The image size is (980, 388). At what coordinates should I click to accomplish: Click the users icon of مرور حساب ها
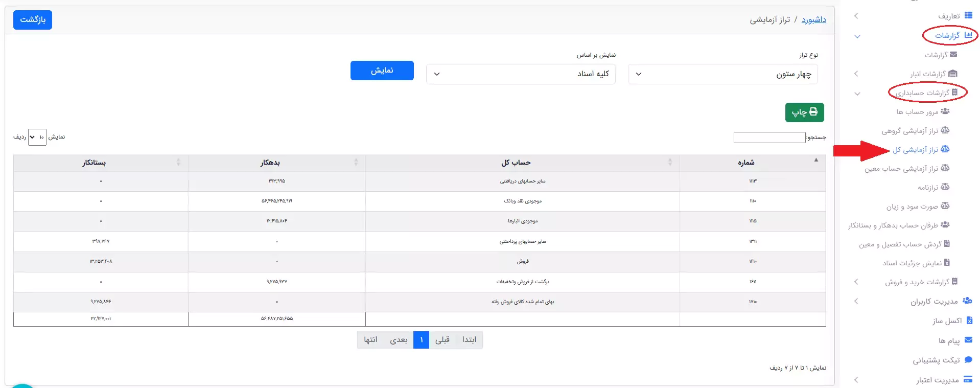pyautogui.click(x=945, y=111)
